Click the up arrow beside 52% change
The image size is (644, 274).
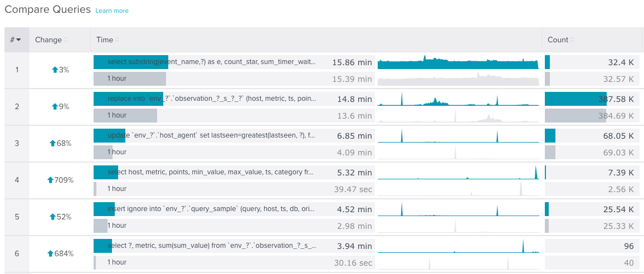coord(53,217)
